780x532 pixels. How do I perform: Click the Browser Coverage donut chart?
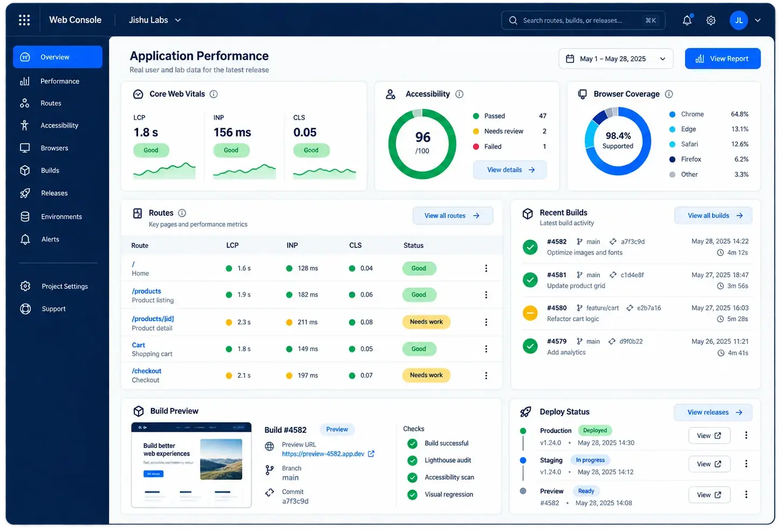pyautogui.click(x=618, y=141)
